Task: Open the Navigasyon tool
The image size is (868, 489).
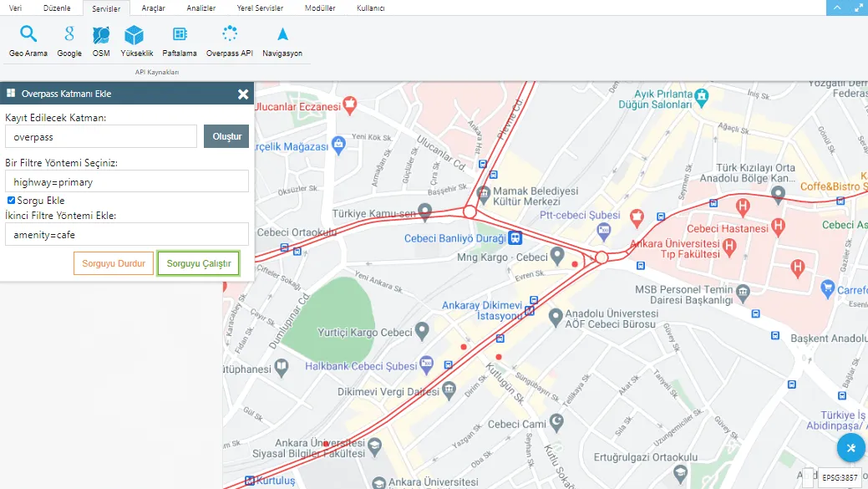Action: [282, 41]
